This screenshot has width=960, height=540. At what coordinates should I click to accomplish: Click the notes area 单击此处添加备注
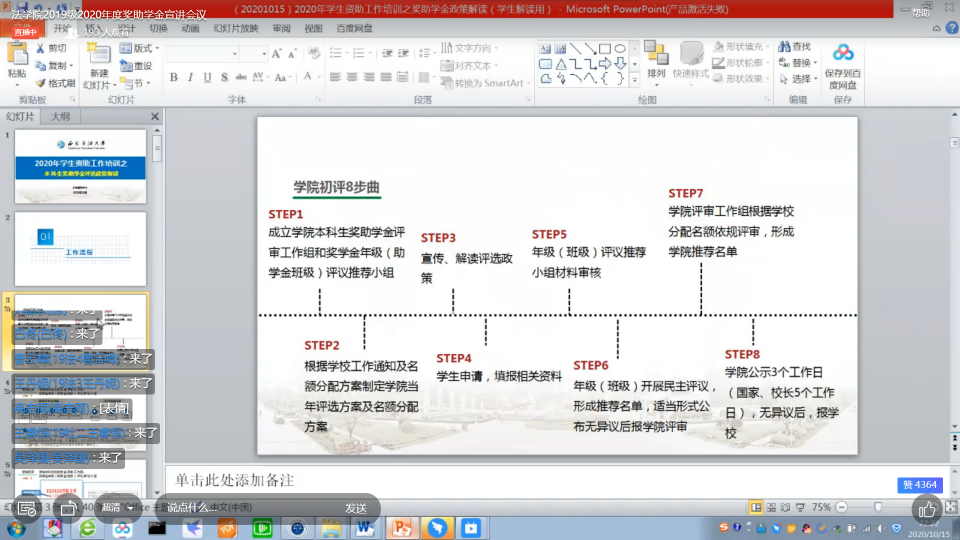pos(558,480)
